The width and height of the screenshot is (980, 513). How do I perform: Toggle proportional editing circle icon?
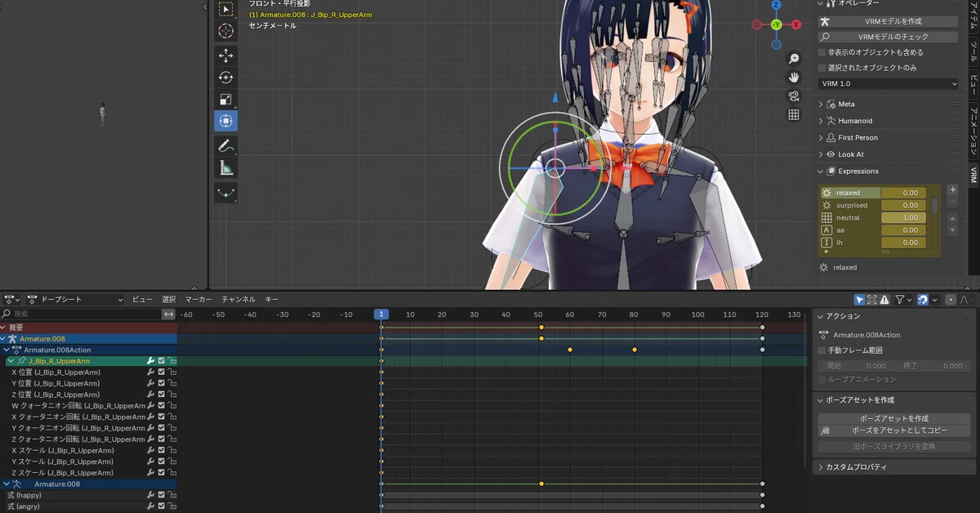tap(951, 300)
